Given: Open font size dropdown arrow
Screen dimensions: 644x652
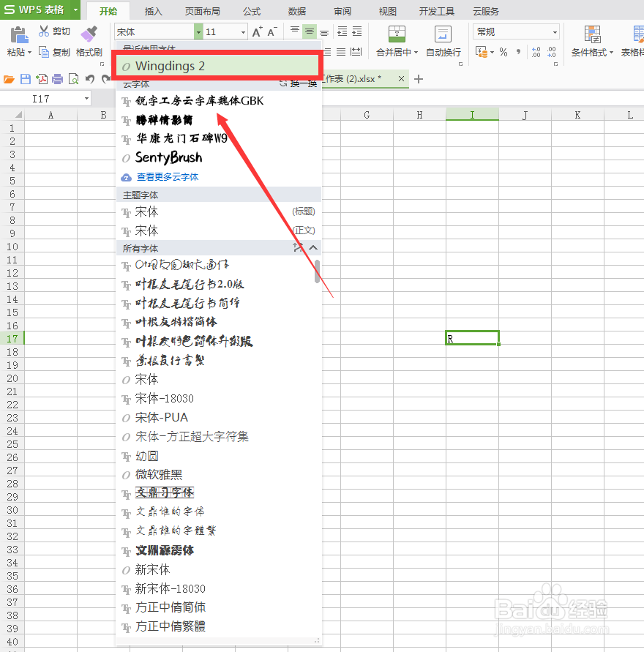Looking at the screenshot, I should 243,32.
